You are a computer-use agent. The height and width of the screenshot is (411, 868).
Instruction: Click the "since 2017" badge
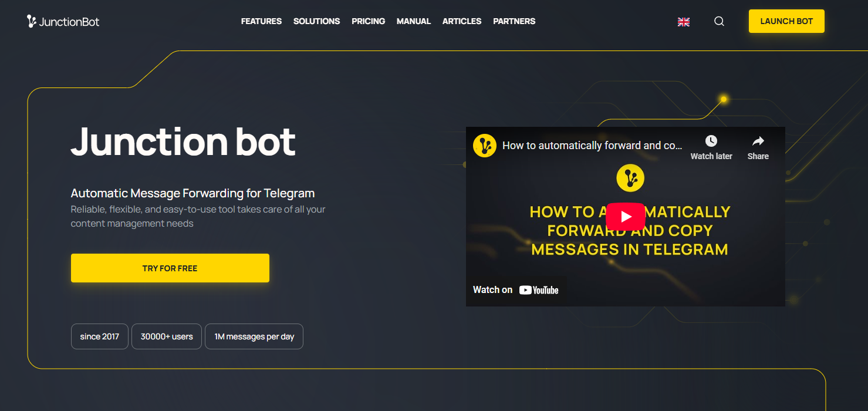[100, 336]
